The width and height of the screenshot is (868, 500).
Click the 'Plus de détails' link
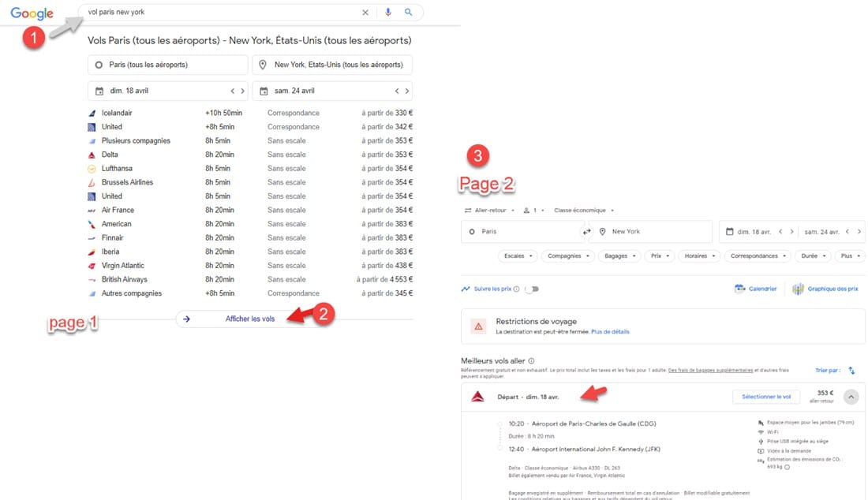pos(610,332)
